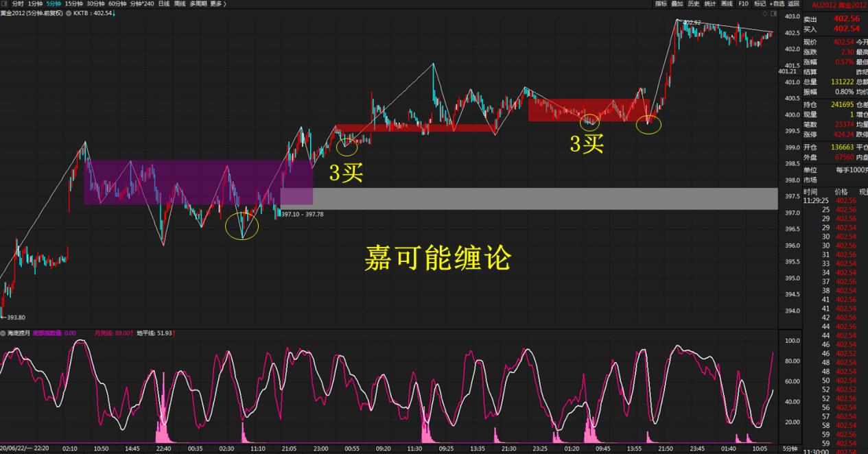Click the 持仓 value 241695
The image size is (868, 454).
point(843,104)
